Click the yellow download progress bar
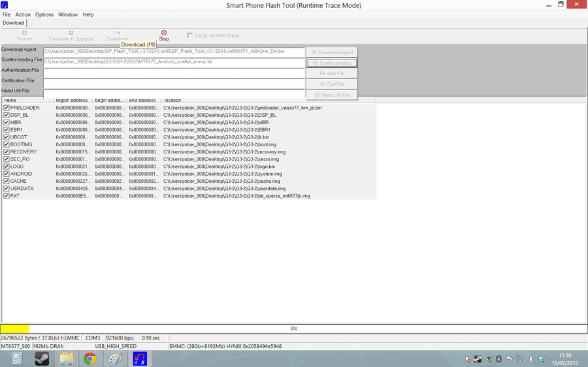The width and height of the screenshot is (588, 367). tap(14, 328)
